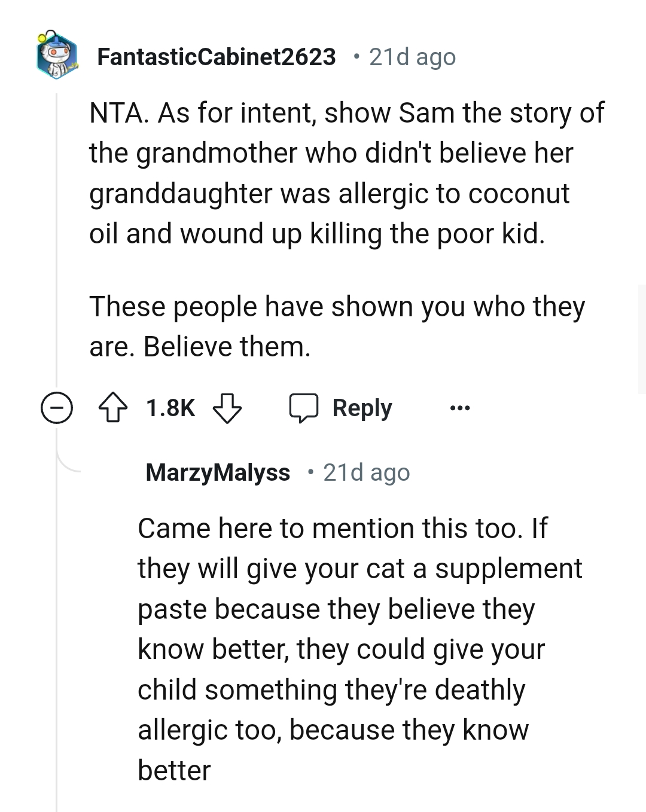Reply to FantasticCabinet2623's comment
The width and height of the screenshot is (646, 812).
tap(361, 408)
